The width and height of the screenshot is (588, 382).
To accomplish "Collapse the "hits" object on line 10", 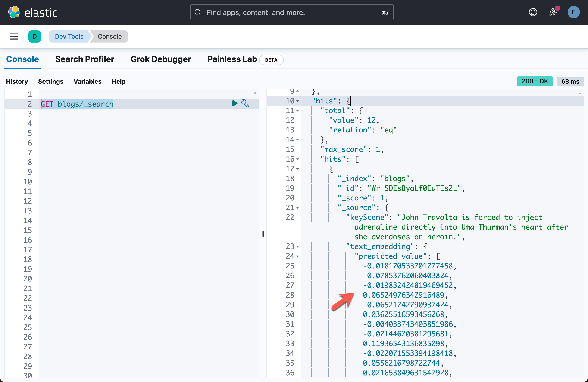I will click(298, 101).
